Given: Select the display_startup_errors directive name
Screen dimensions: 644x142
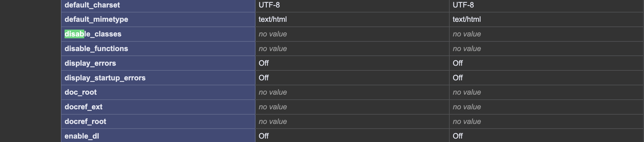Looking at the screenshot, I should pyautogui.click(x=105, y=78).
